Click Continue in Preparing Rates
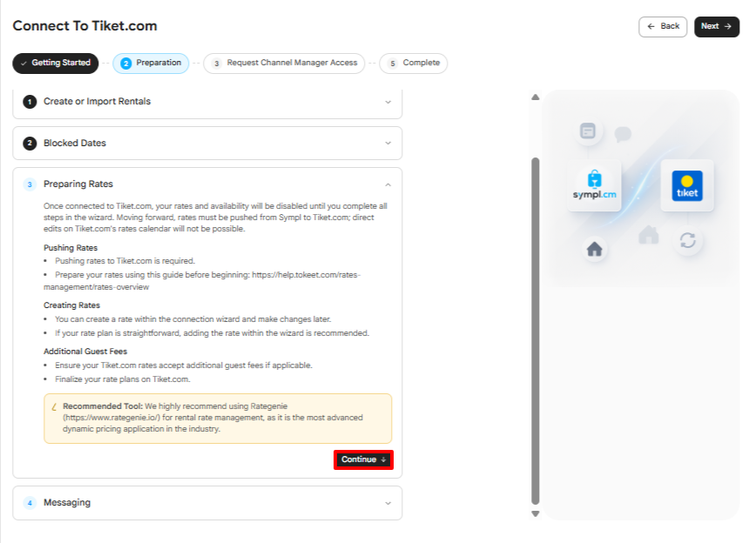This screenshot has width=756, height=543. coord(363,459)
